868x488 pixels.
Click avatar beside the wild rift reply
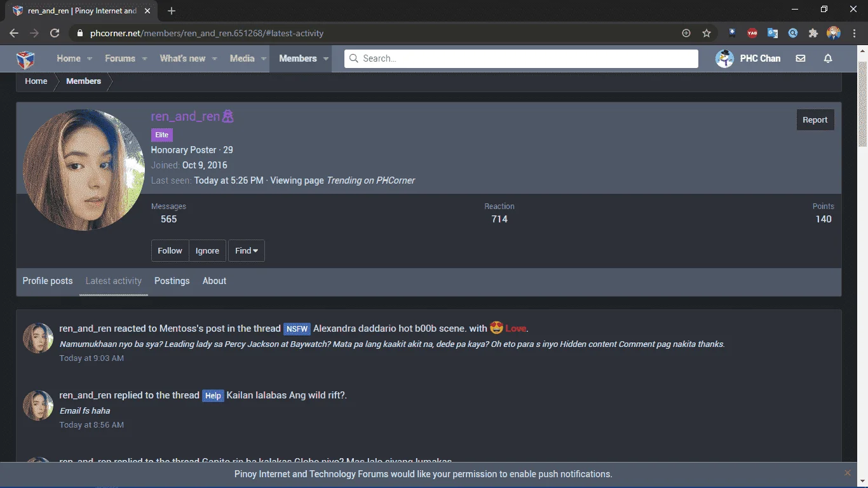(x=38, y=405)
